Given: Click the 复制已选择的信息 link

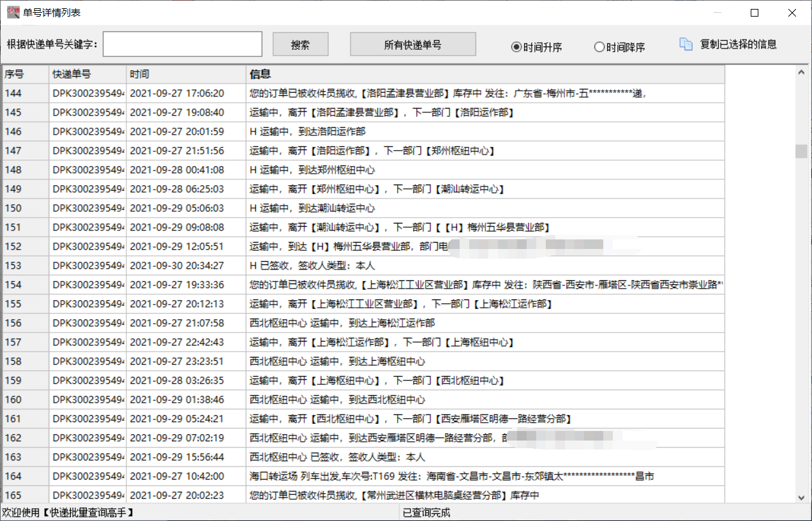Looking at the screenshot, I should [739, 44].
